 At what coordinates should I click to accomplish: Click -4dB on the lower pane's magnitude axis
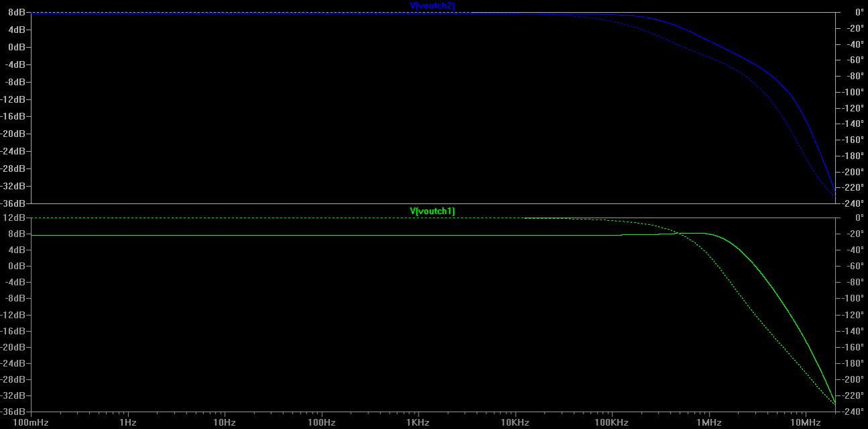pyautogui.click(x=16, y=282)
